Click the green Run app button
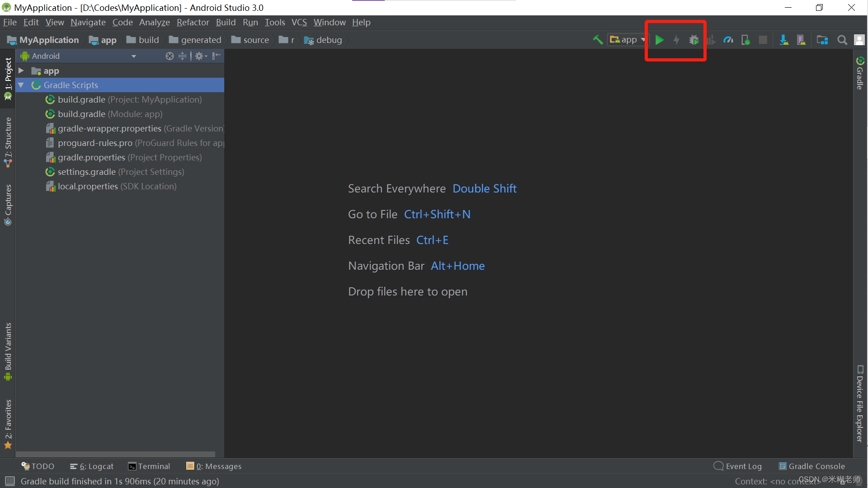 pos(659,40)
